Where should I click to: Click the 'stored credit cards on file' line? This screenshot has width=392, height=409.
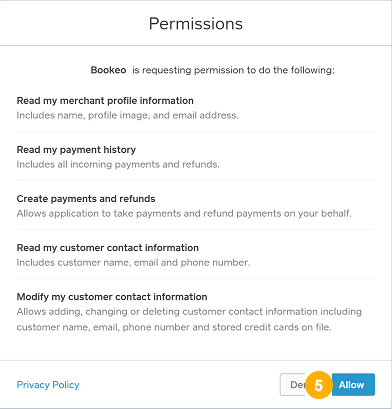pyautogui.click(x=174, y=327)
